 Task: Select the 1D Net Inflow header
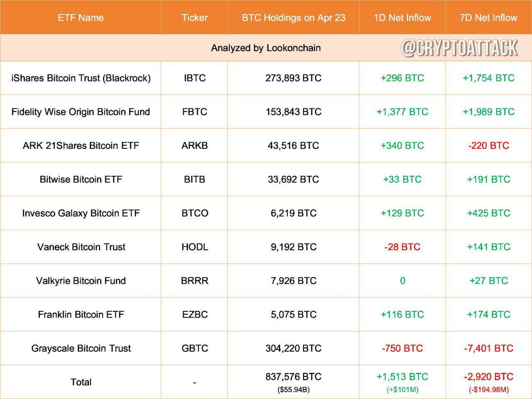[402, 18]
